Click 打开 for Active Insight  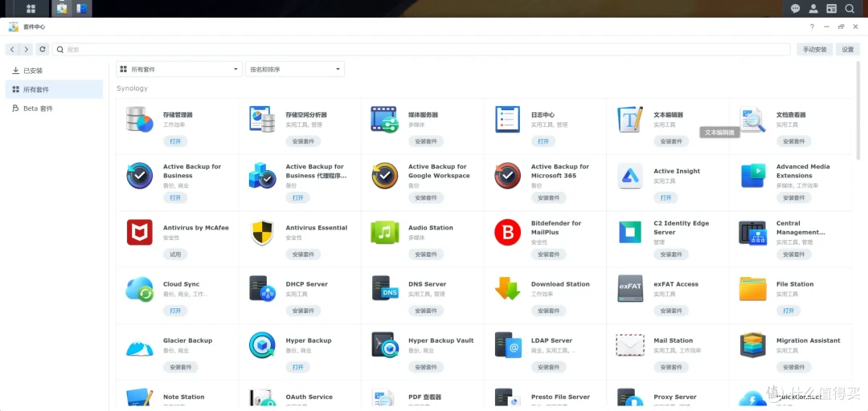(x=666, y=197)
